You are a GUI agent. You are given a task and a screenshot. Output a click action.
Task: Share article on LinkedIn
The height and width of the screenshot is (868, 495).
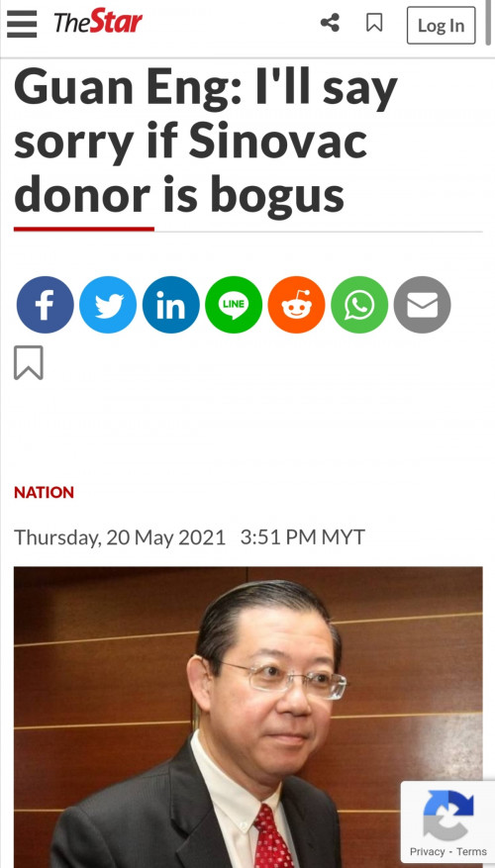170,305
